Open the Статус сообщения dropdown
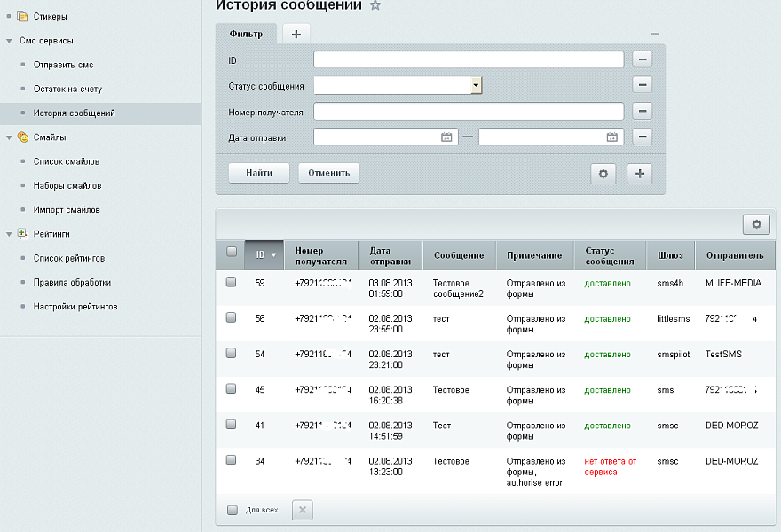Screen dimensions: 781x532 (476, 85)
